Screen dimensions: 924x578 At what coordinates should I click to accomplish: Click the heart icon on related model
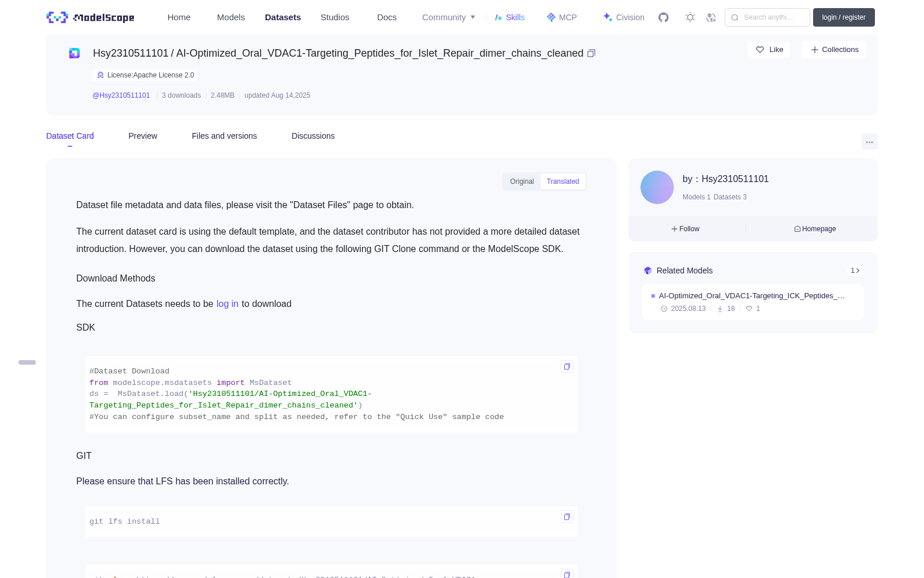tap(749, 309)
